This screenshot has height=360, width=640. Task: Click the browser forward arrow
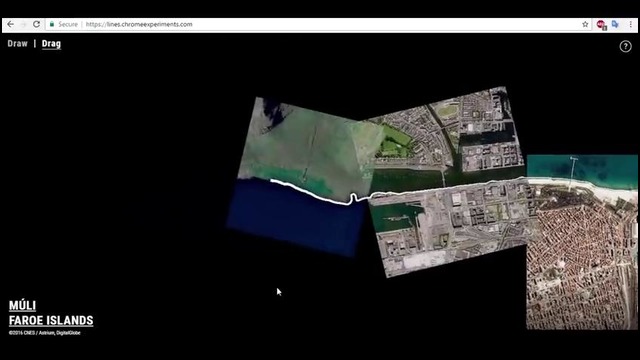23,24
